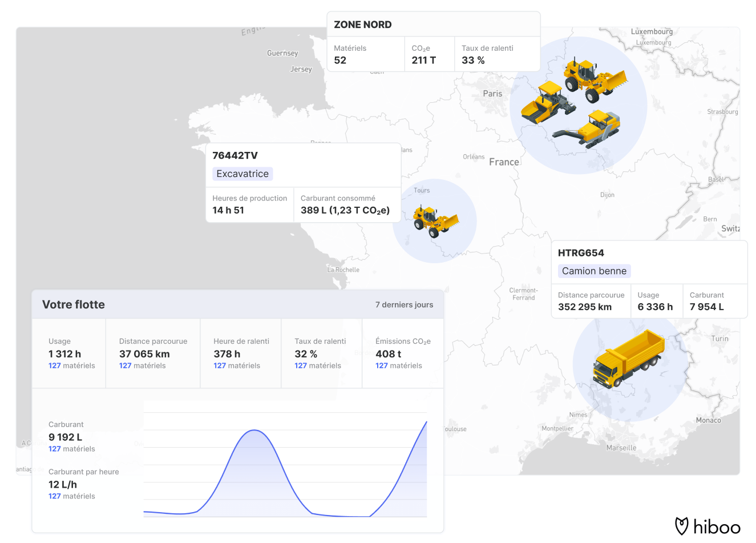Click the 352 295 km distance value
The height and width of the screenshot is (543, 756).
(x=585, y=307)
